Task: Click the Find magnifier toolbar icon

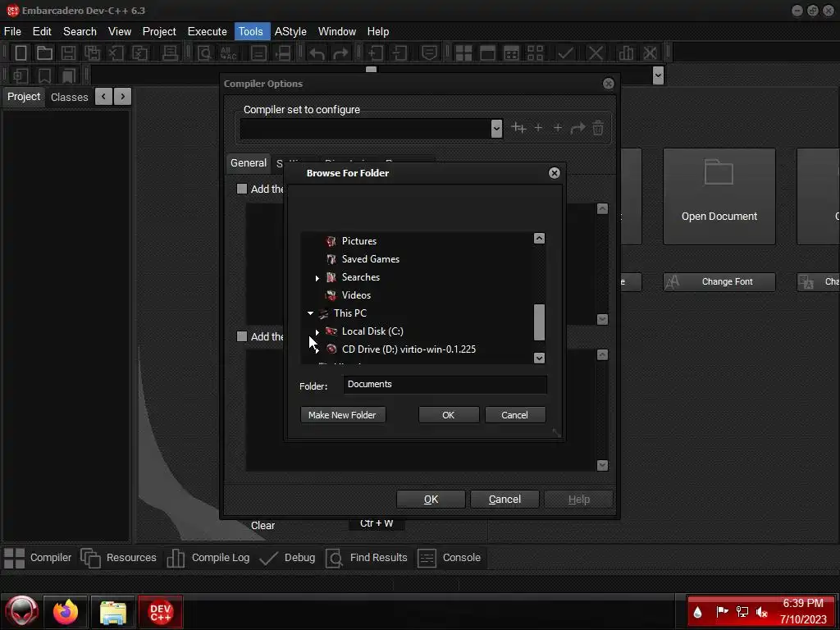Action: 204,53
